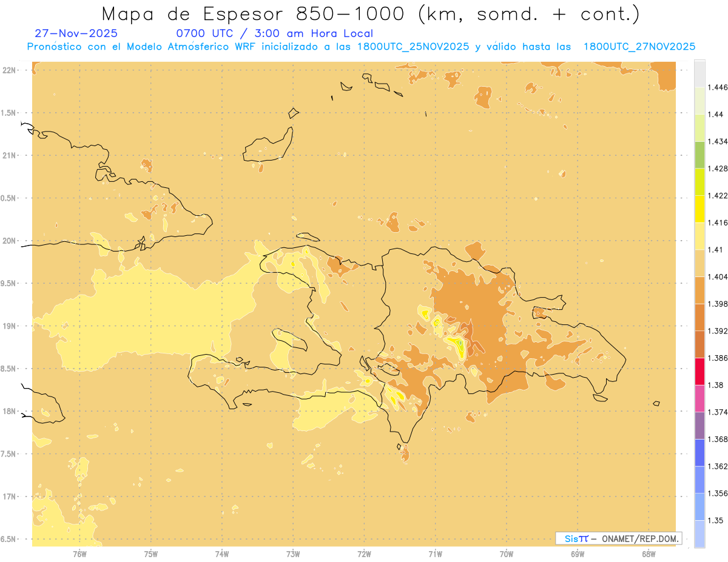Click legend value '1.416'
Image resolution: width=728 pixels, height=562 pixels.
(x=718, y=222)
